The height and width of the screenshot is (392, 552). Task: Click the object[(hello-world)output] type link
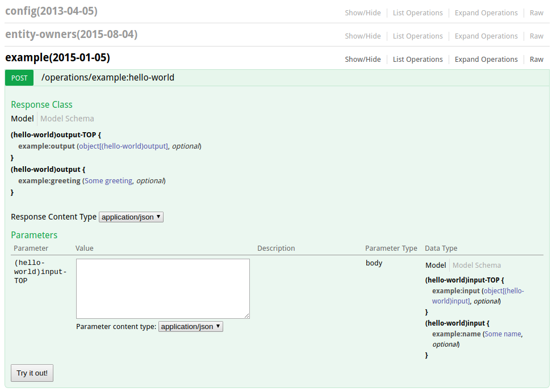point(123,146)
